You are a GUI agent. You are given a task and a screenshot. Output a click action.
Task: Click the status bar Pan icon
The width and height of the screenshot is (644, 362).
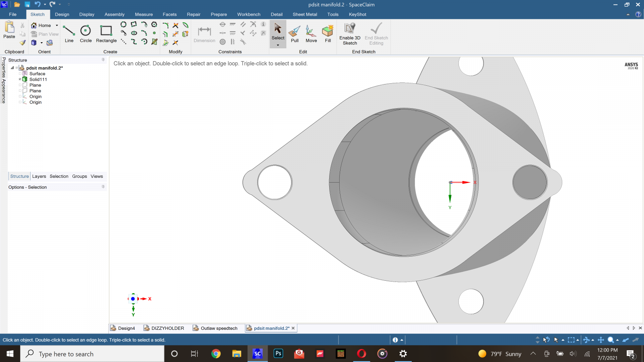601,340
